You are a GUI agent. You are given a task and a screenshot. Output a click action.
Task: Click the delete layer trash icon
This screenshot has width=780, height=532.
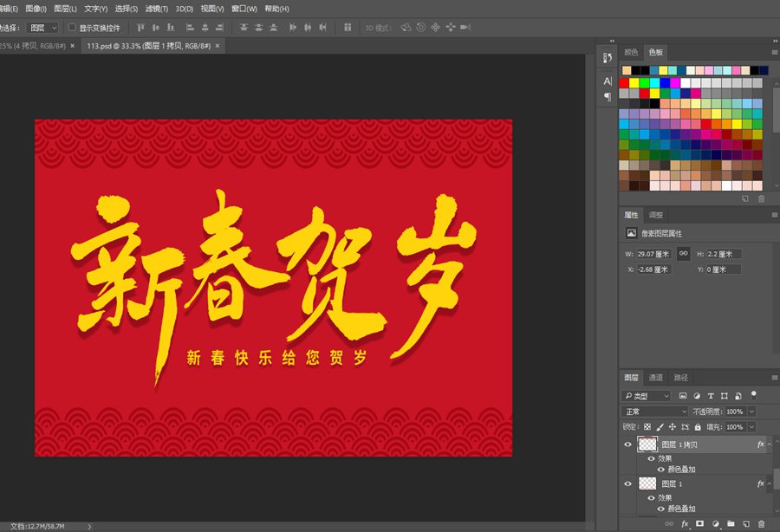pos(761,524)
